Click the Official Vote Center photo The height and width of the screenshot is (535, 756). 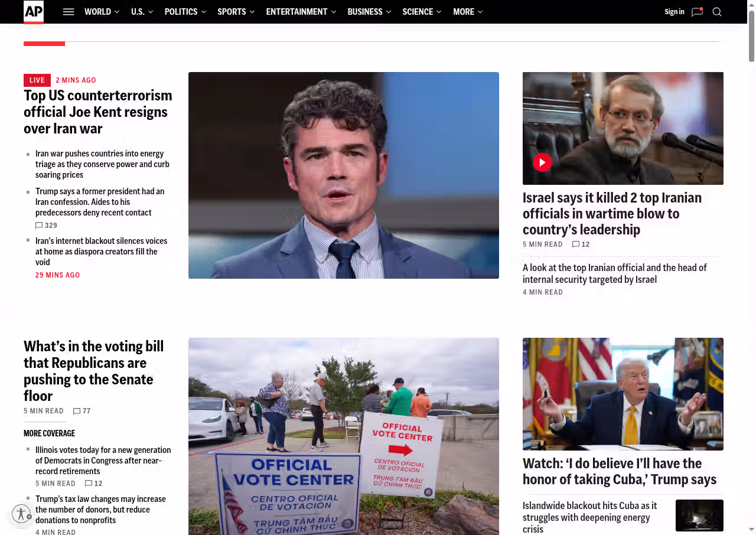pos(344,436)
